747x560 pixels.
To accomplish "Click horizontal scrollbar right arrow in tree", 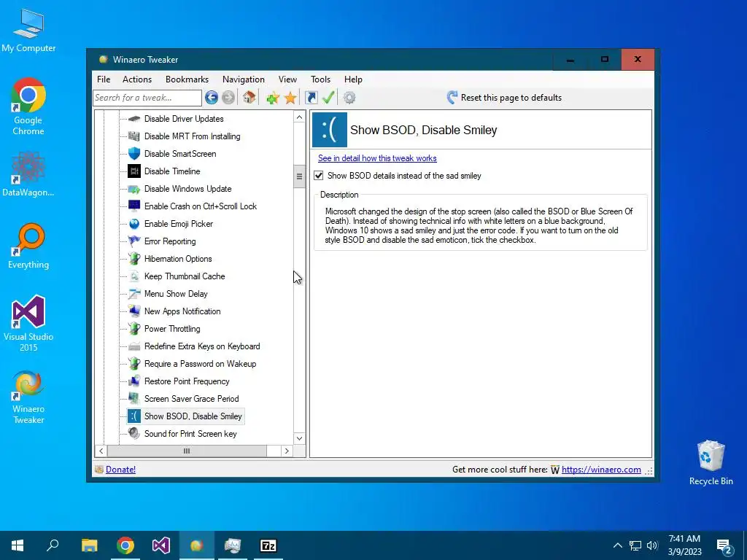I will [286, 451].
